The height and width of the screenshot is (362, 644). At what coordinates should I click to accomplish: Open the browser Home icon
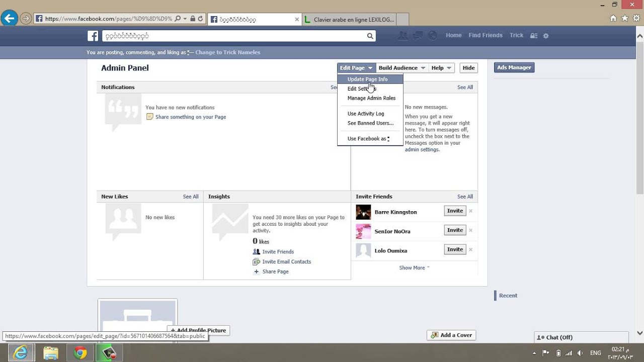[x=613, y=18]
